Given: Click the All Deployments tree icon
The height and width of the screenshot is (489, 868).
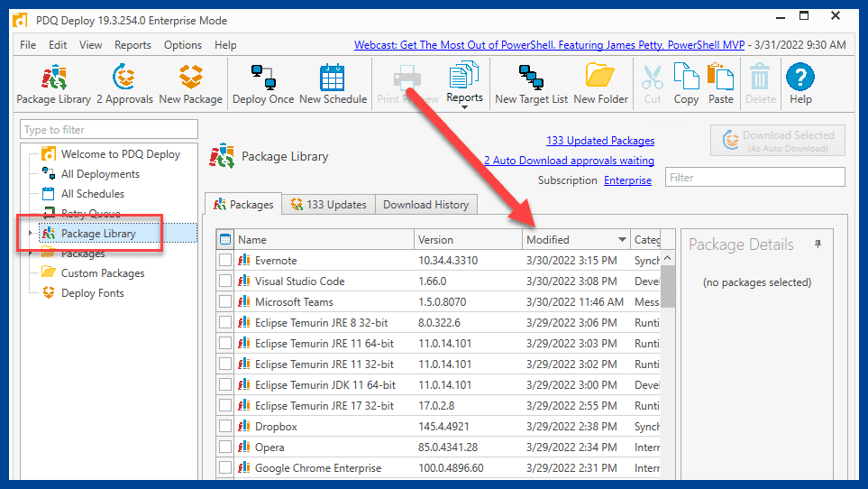Looking at the screenshot, I should [49, 173].
